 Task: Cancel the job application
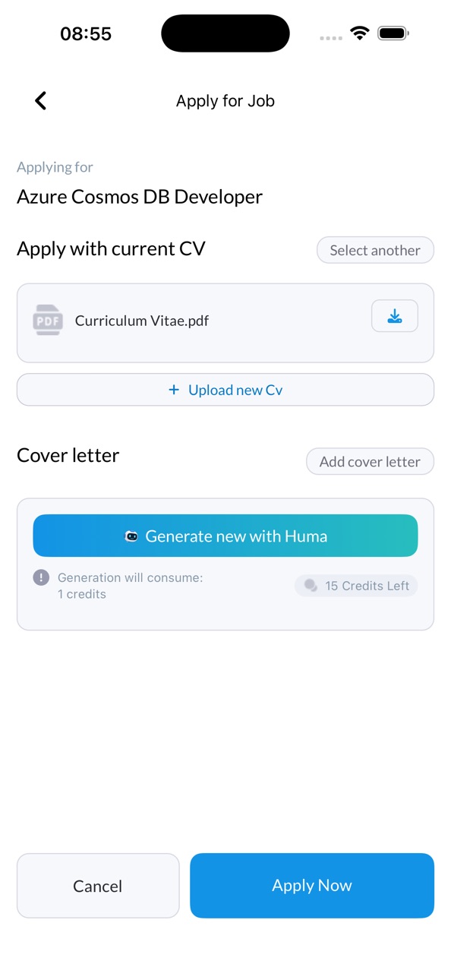click(x=98, y=886)
